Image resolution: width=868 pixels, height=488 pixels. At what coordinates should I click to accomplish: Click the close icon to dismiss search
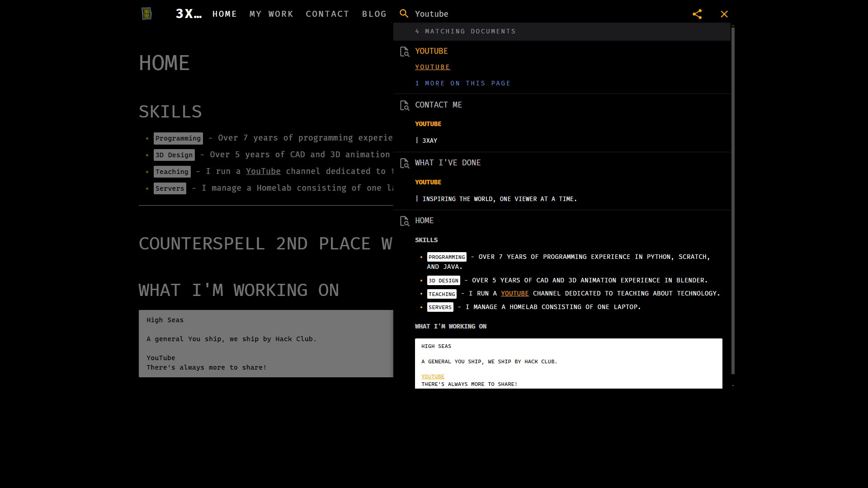(724, 14)
